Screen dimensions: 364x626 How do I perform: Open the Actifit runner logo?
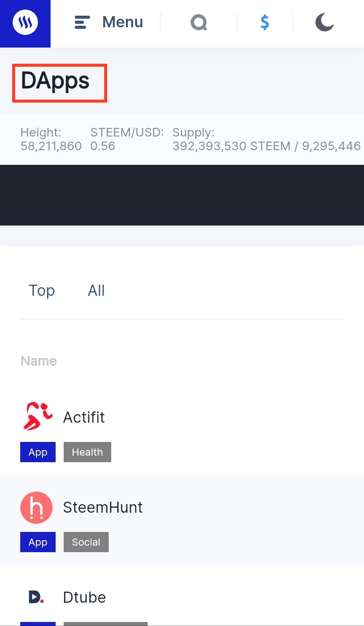[x=37, y=416]
